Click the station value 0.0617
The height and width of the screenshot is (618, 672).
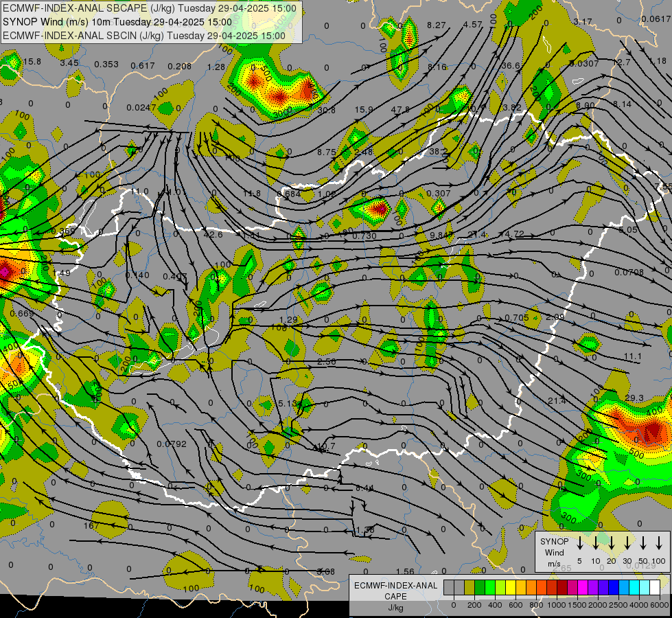tap(656, 19)
